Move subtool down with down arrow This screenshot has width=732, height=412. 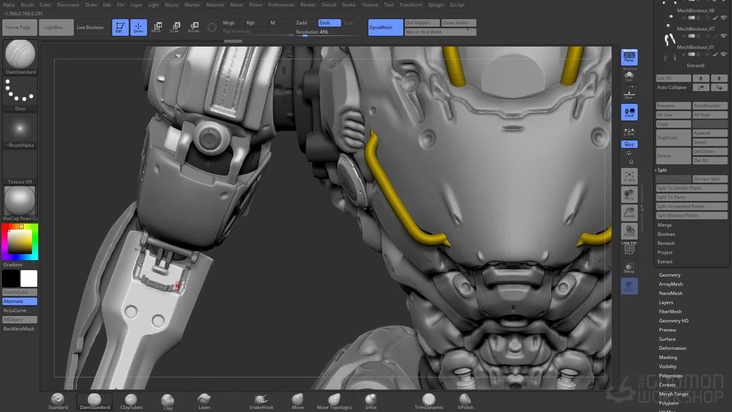pyautogui.click(x=719, y=78)
